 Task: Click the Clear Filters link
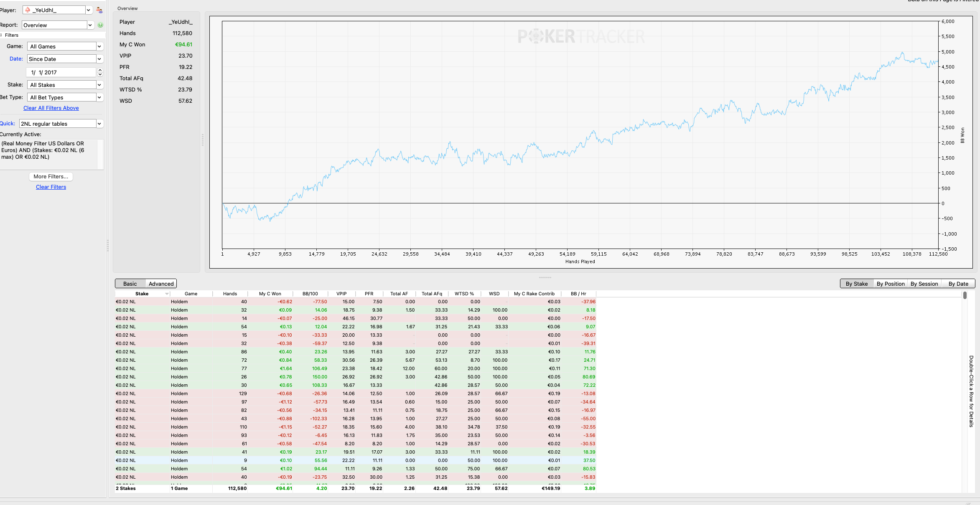point(51,187)
